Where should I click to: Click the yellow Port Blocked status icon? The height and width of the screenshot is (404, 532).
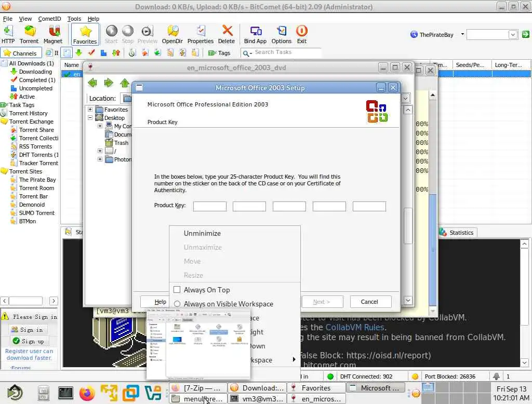415,376
